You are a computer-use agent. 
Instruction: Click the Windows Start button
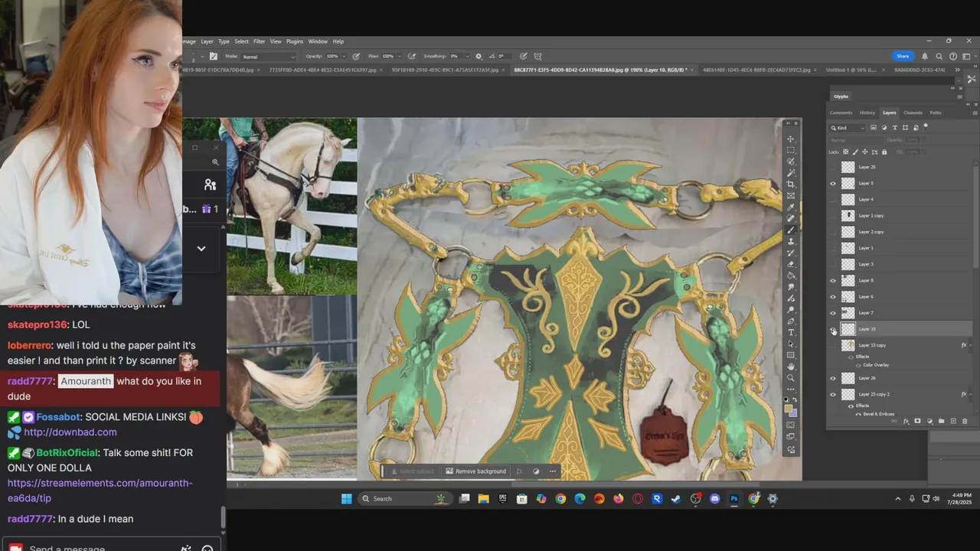click(346, 499)
